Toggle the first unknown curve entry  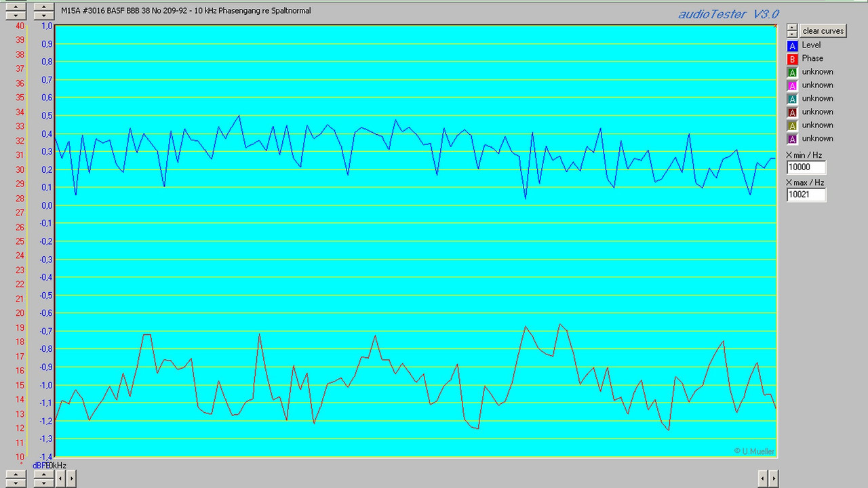point(817,72)
